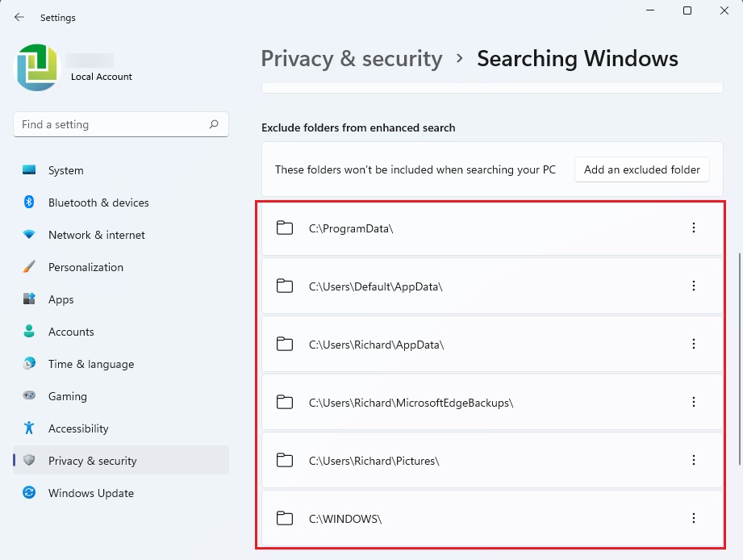Click the Windows Update arrows icon

[x=29, y=492]
